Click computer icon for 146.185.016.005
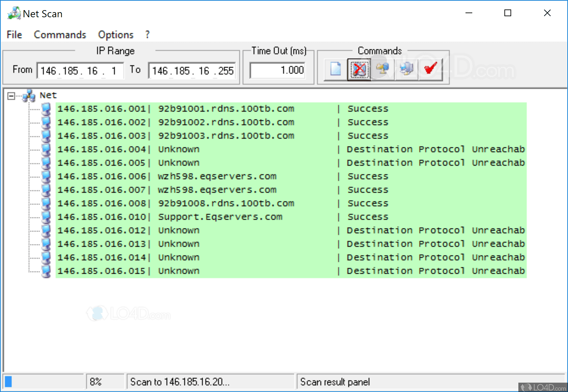This screenshot has height=392, width=568. click(x=46, y=163)
